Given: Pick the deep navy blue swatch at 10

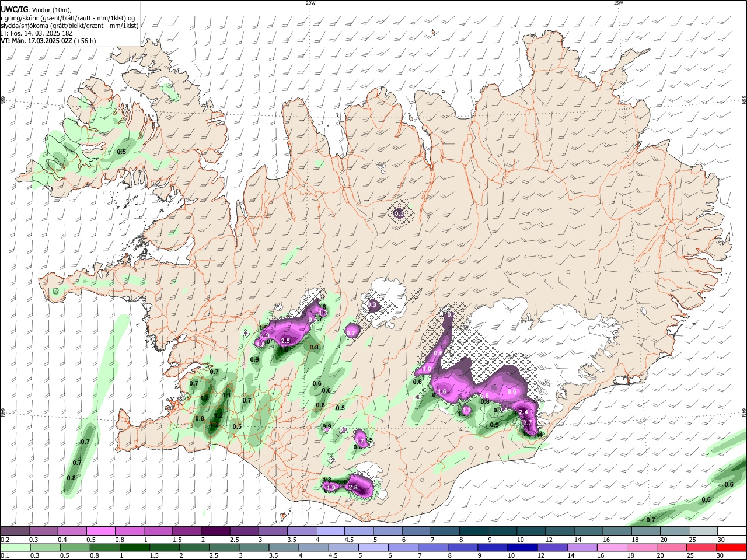Looking at the screenshot, I should click(522, 547).
